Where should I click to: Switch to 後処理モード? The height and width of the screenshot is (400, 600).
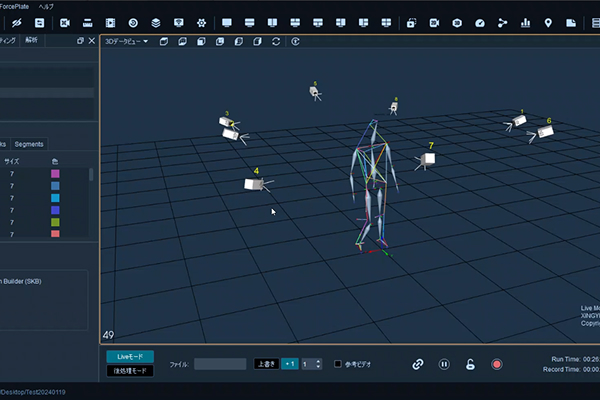point(129,371)
